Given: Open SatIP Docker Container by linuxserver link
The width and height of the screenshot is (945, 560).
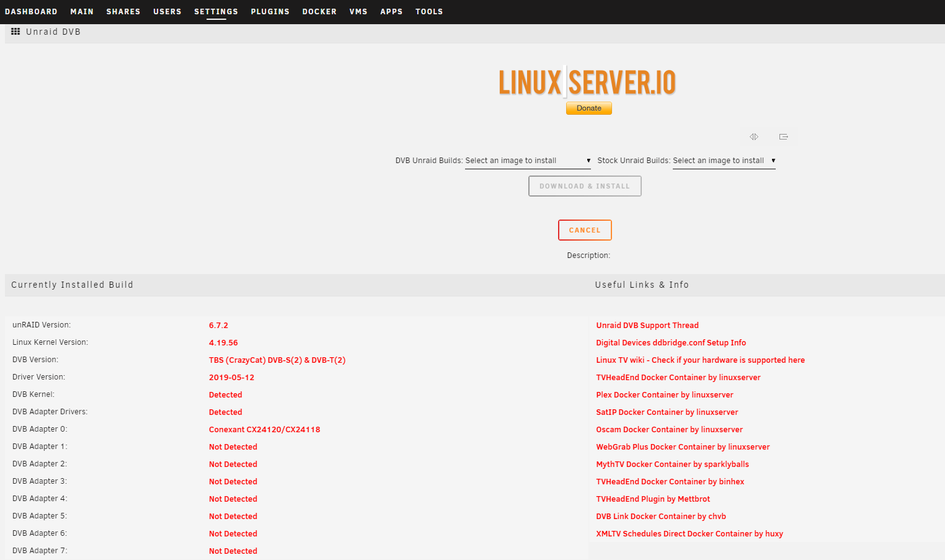Looking at the screenshot, I should [667, 412].
